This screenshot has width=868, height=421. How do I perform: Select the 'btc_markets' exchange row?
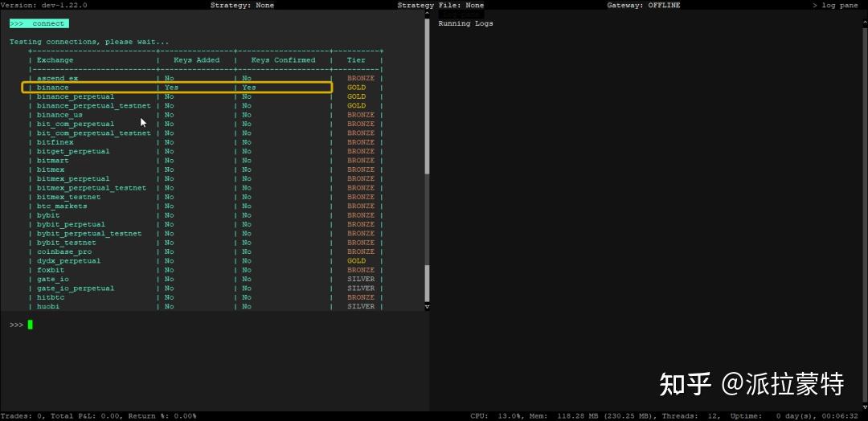pyautogui.click(x=206, y=206)
